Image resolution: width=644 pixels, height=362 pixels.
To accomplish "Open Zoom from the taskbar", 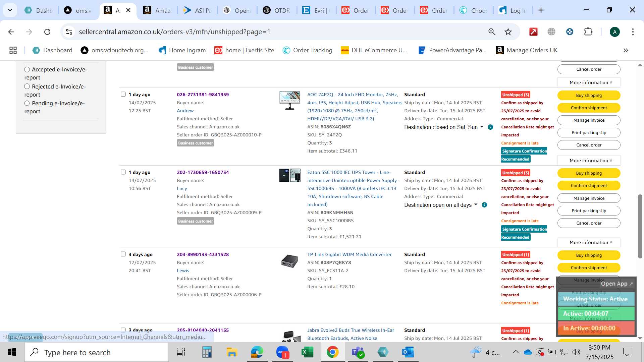I will click(x=282, y=352).
